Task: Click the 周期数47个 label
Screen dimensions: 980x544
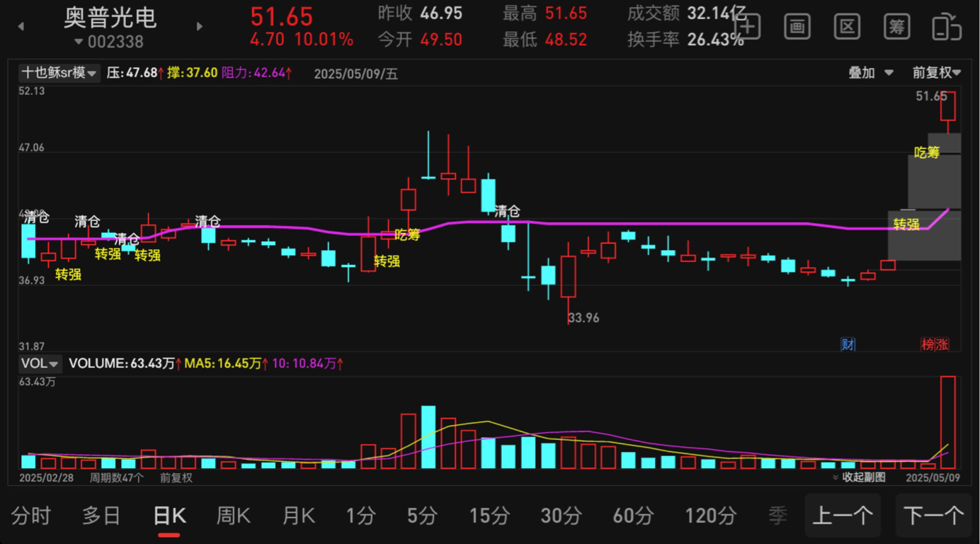Action: click(116, 477)
